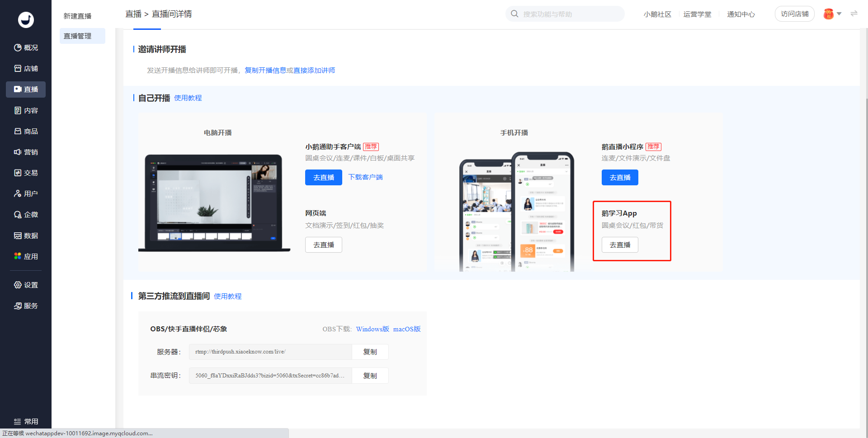This screenshot has height=438, width=868.
Task: Click the 鹅学习App heading
Action: pyautogui.click(x=619, y=213)
